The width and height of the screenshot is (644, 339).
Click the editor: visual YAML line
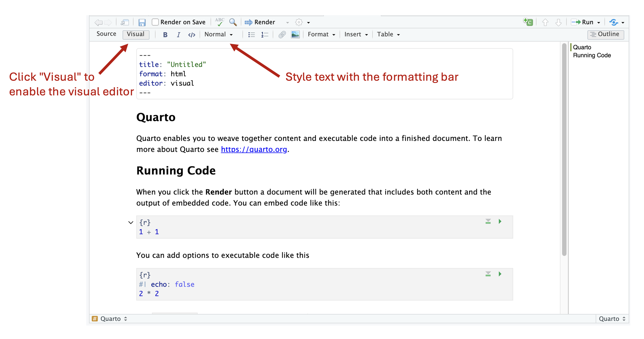coord(167,83)
